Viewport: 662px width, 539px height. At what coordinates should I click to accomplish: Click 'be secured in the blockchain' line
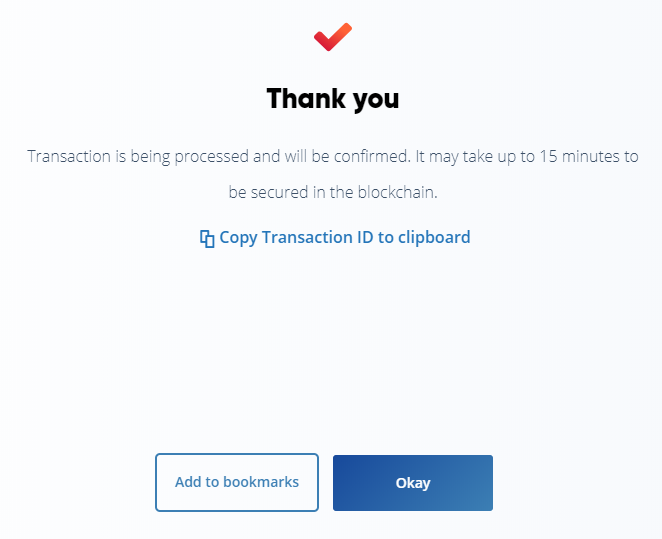[333, 192]
